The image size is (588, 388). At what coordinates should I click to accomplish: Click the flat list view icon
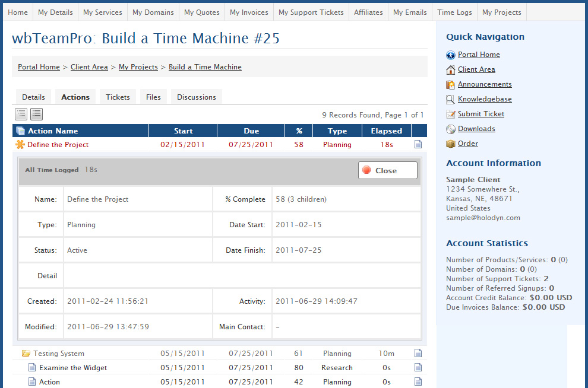pyautogui.click(x=36, y=115)
